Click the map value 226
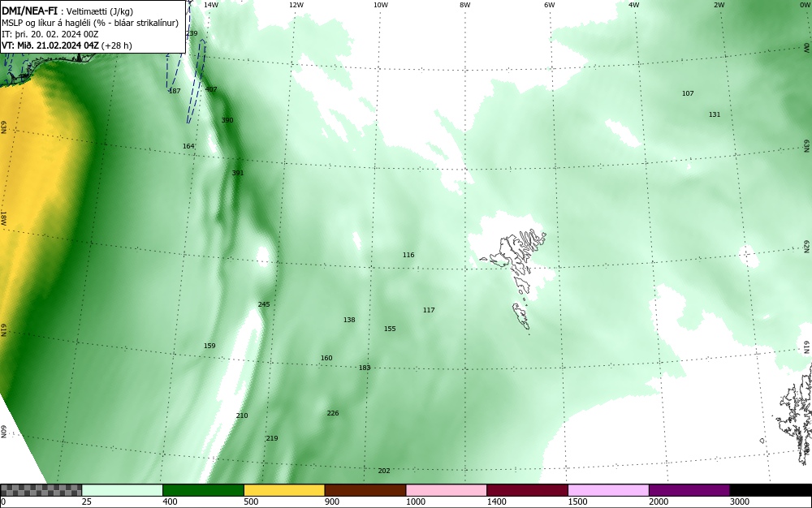Screen dimensions: 812x508 [x=333, y=413]
